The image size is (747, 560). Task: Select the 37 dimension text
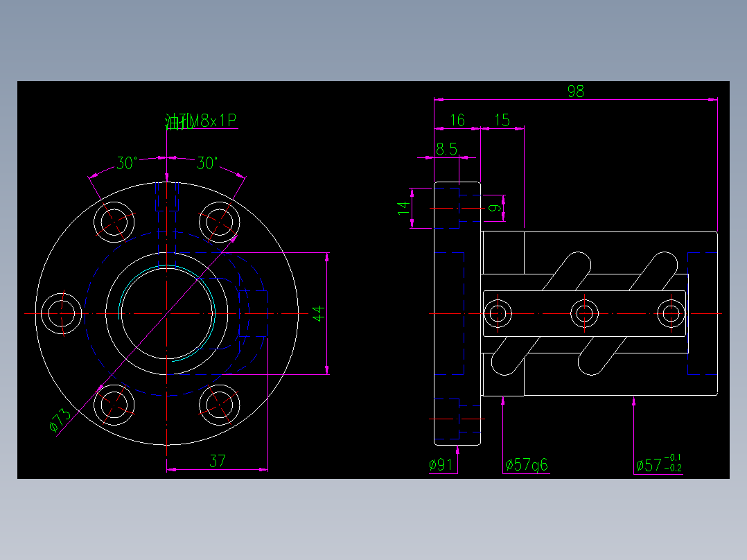point(218,461)
